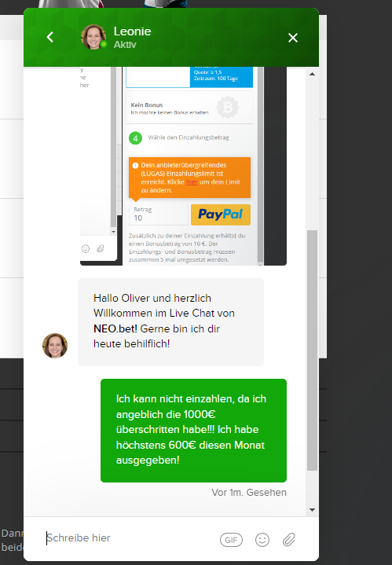Click Leonie's avatar beside welcome message
392x565 pixels.
coord(55,346)
